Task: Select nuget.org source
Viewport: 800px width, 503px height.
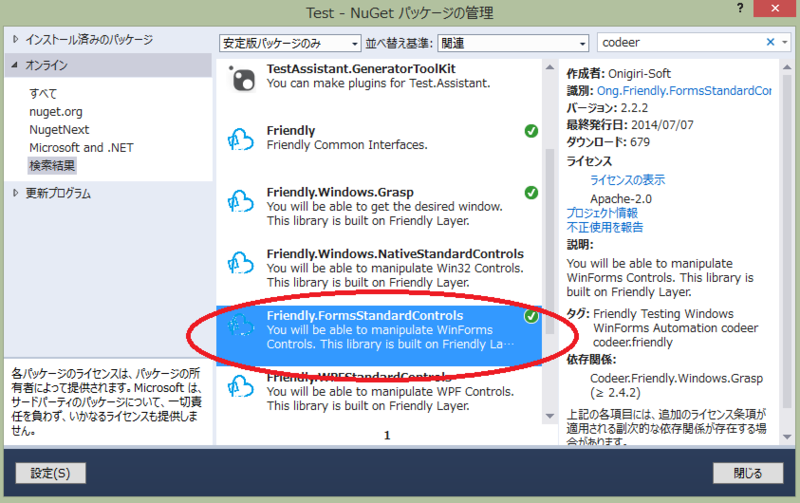Action: (x=56, y=112)
